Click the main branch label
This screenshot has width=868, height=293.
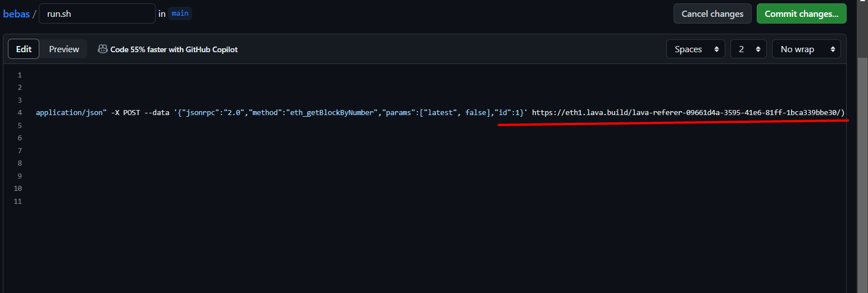[180, 14]
